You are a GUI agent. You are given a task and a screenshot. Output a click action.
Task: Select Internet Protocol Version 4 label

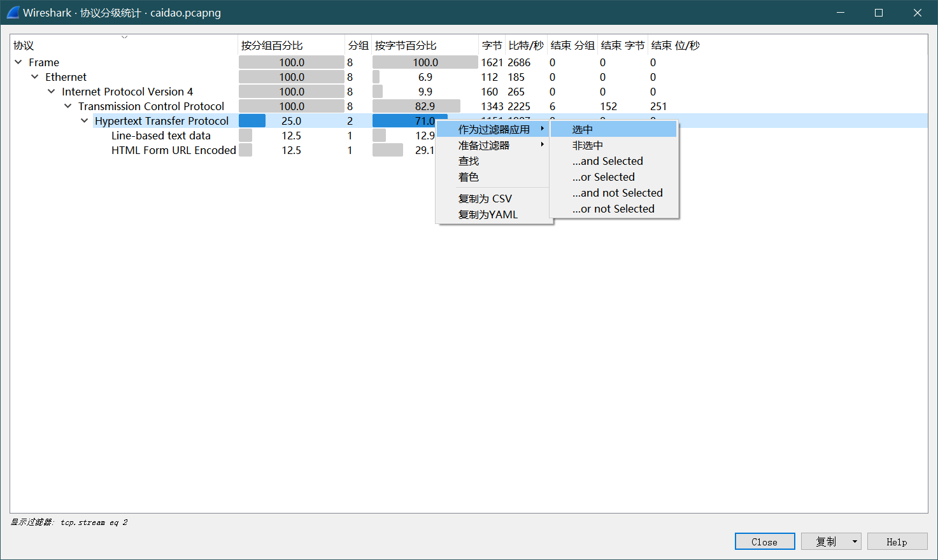[127, 92]
